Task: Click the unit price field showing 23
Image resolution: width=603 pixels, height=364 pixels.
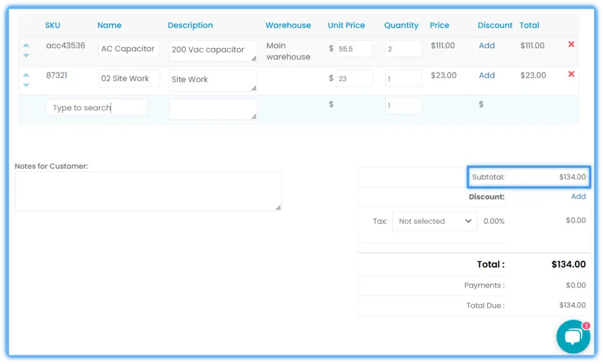Action: (354, 78)
